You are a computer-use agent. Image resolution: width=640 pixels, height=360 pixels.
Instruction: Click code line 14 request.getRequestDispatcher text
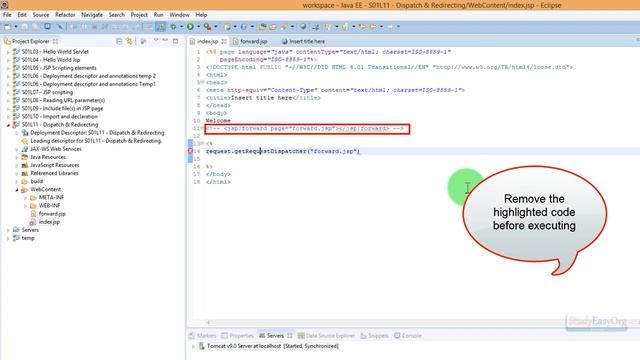pyautogui.click(x=282, y=151)
